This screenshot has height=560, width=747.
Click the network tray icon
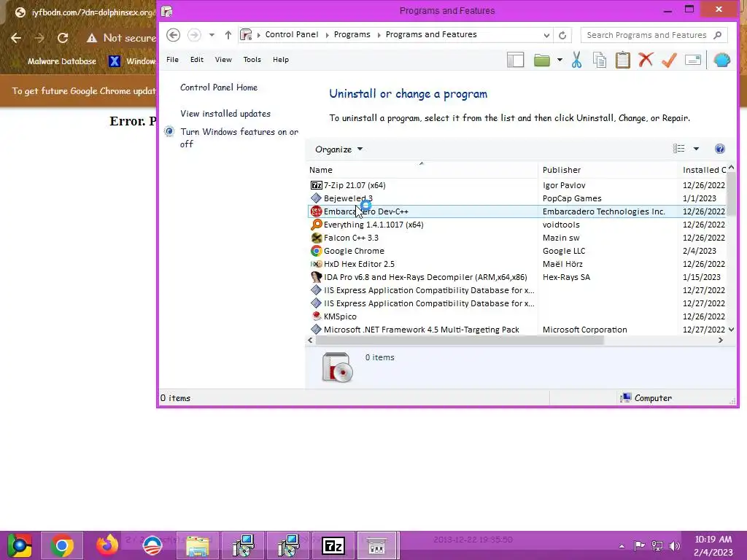pos(657,546)
